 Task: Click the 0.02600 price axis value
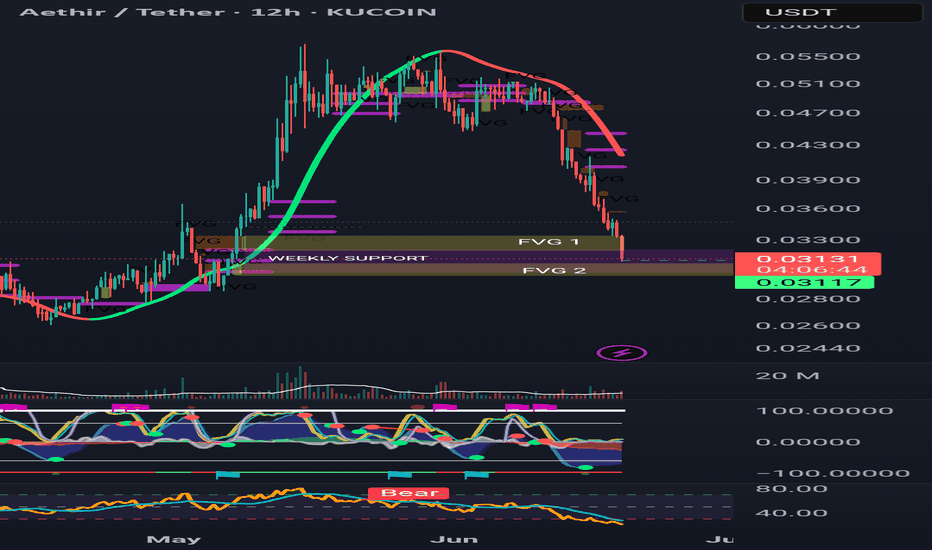[x=808, y=326]
